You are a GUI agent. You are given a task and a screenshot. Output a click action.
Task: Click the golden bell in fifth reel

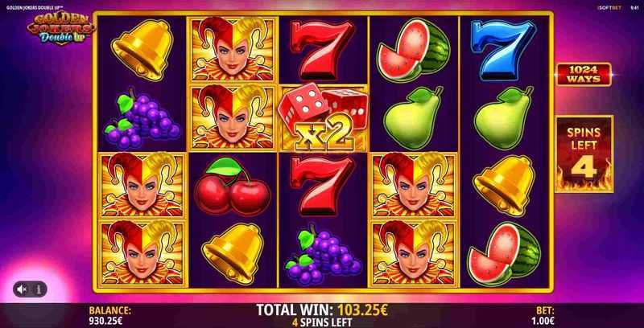point(504,187)
